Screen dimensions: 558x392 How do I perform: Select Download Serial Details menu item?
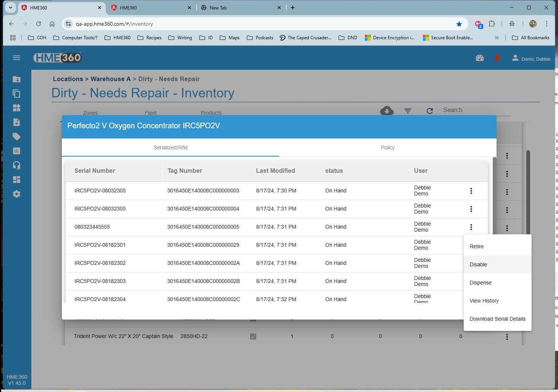pyautogui.click(x=497, y=319)
